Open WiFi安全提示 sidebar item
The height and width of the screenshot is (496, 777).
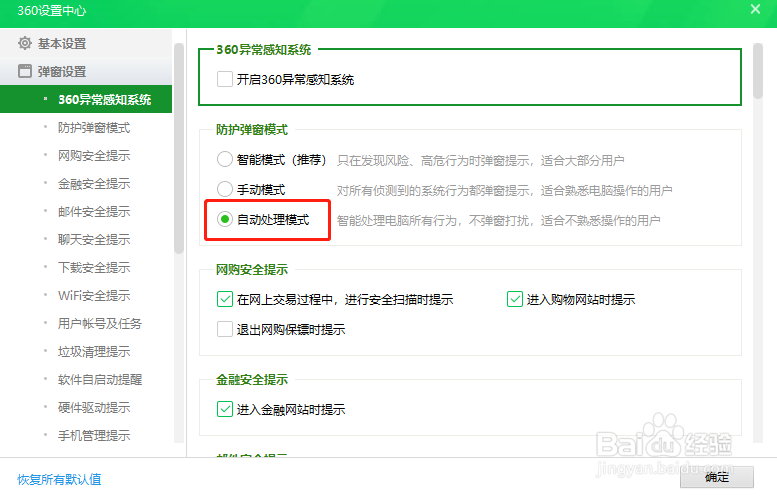94,296
